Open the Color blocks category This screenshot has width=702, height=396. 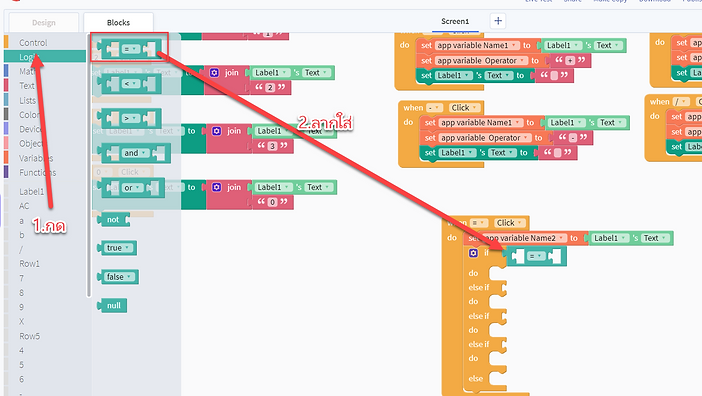click(x=29, y=115)
